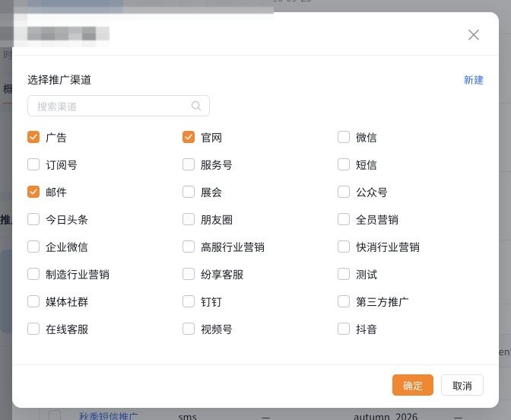Viewport: 511px width, 420px height.
Task: Mark the 抖音 checkbox
Action: click(x=344, y=329)
